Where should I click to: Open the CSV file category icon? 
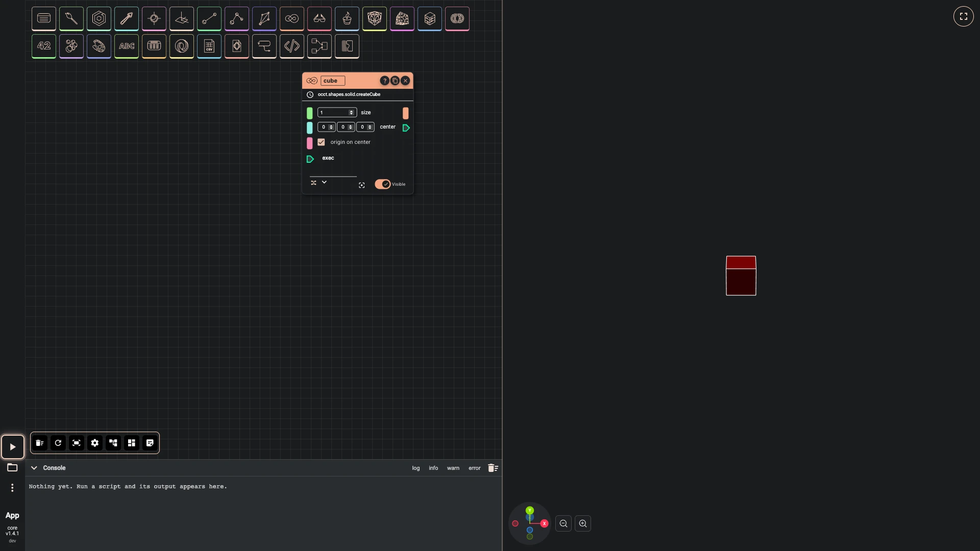(209, 46)
